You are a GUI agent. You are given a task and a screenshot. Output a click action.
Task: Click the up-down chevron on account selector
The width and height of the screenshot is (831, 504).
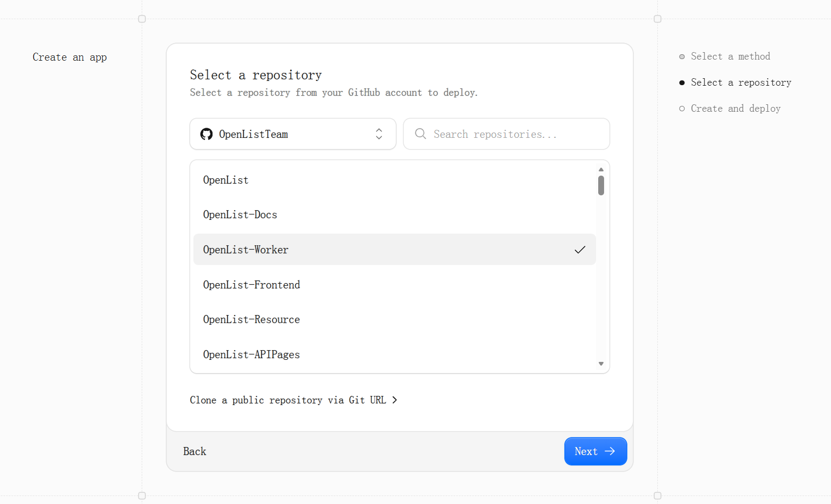[379, 134]
